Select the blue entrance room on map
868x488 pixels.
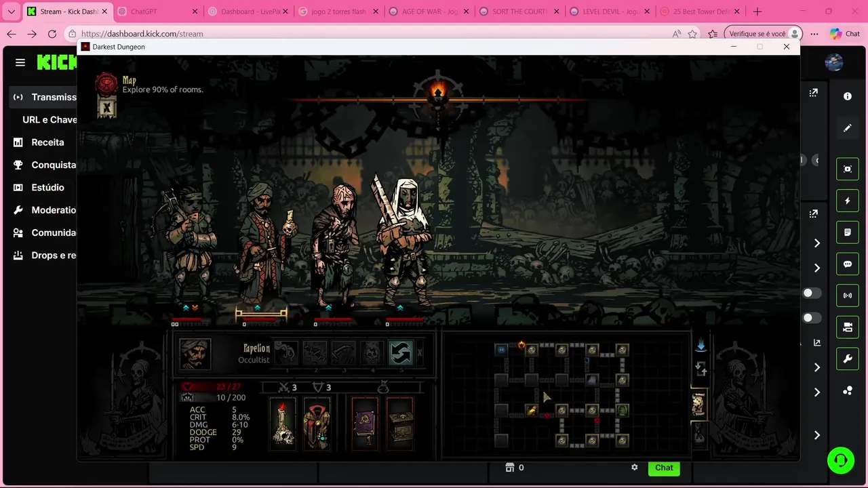coord(501,350)
